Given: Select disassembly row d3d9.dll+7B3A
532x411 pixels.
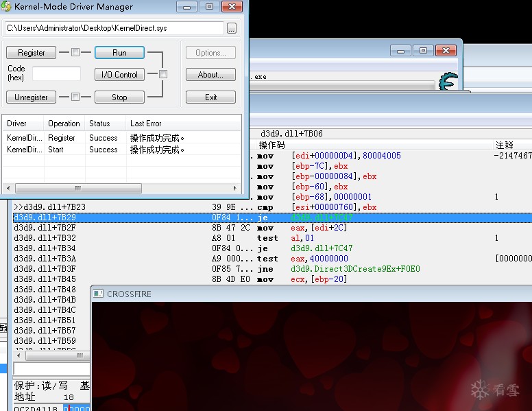Looking at the screenshot, I should (272, 259).
